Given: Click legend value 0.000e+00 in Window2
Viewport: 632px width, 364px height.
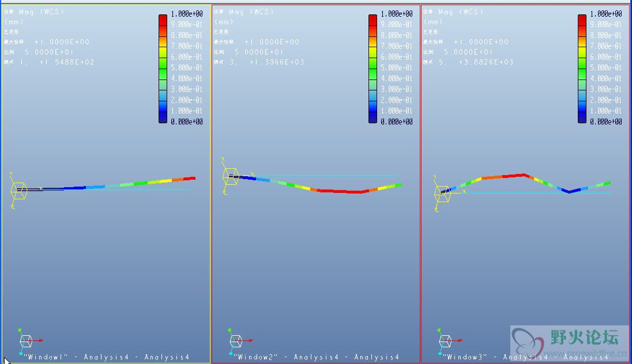Looking at the screenshot, I should click(397, 122).
